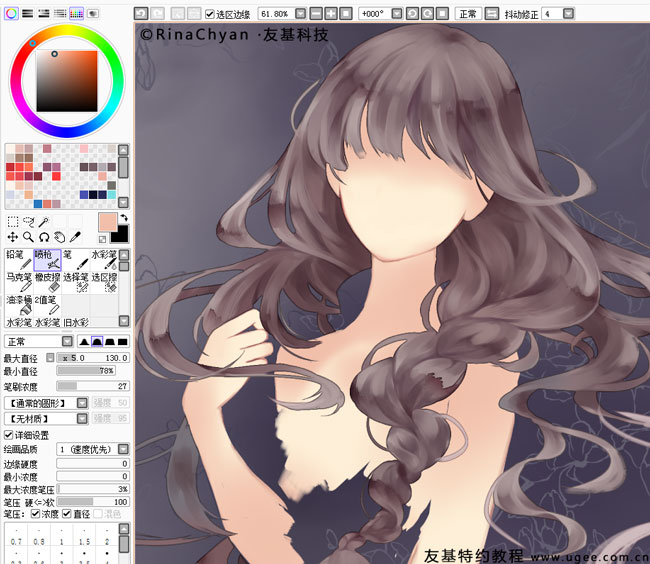The image size is (650, 564).
Task: Select the third flat-top brush edge shape
Action: coord(110,341)
